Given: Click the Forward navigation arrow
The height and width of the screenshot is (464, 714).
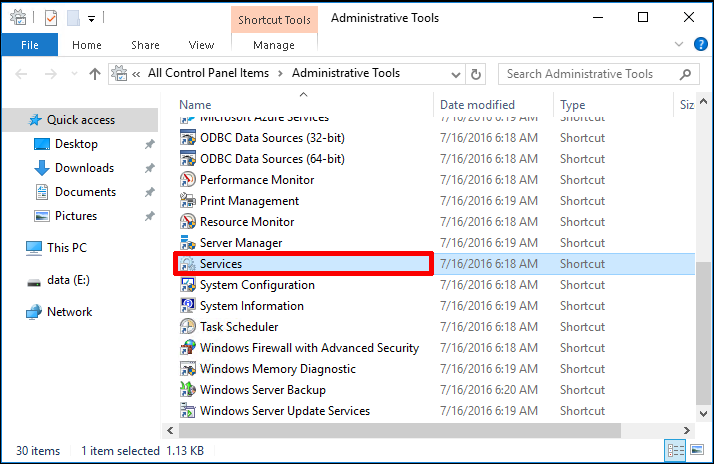Looking at the screenshot, I should (51, 74).
